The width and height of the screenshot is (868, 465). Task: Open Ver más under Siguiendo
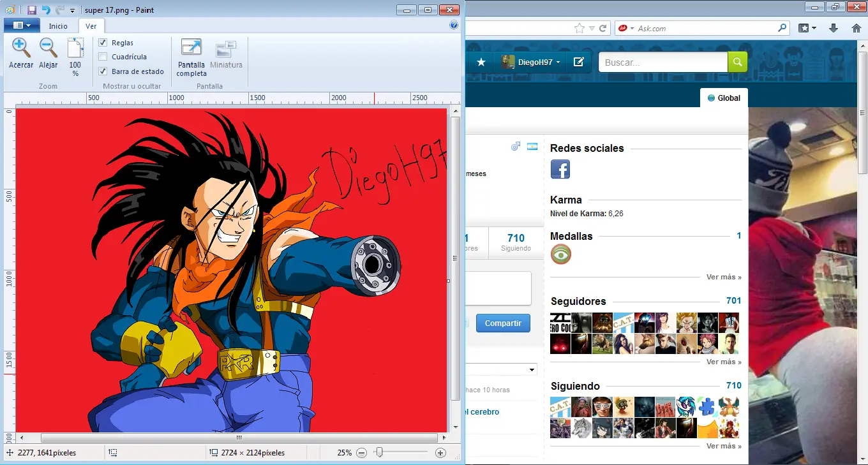[724, 447]
